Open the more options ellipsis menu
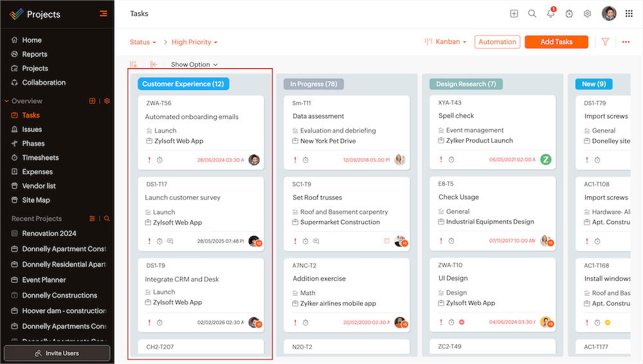643x364 pixels. click(x=626, y=42)
